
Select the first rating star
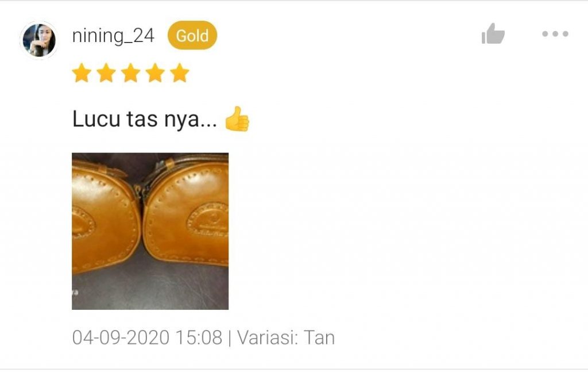coord(82,72)
